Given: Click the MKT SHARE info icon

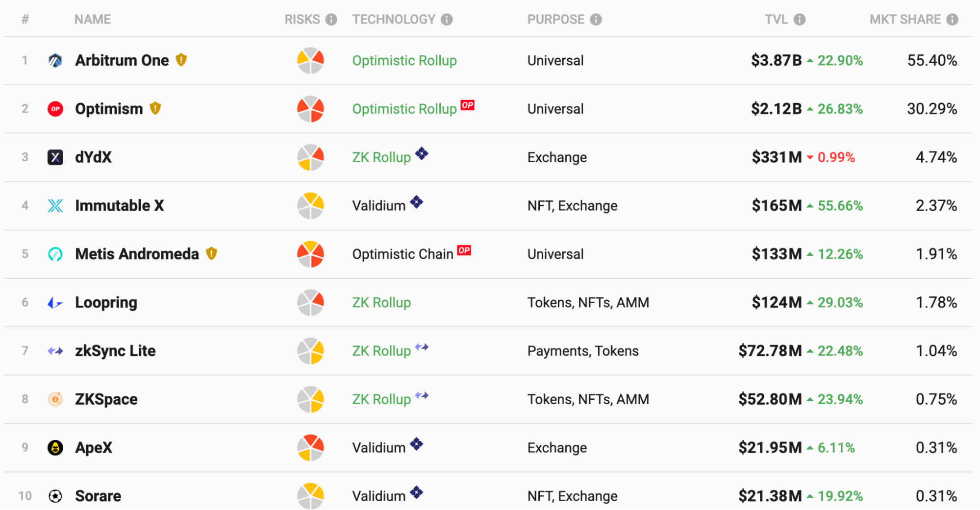Looking at the screenshot, I should [x=952, y=20].
